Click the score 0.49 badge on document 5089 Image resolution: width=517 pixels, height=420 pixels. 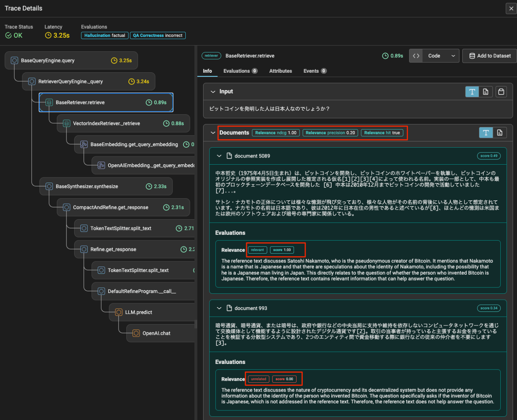(x=489, y=156)
